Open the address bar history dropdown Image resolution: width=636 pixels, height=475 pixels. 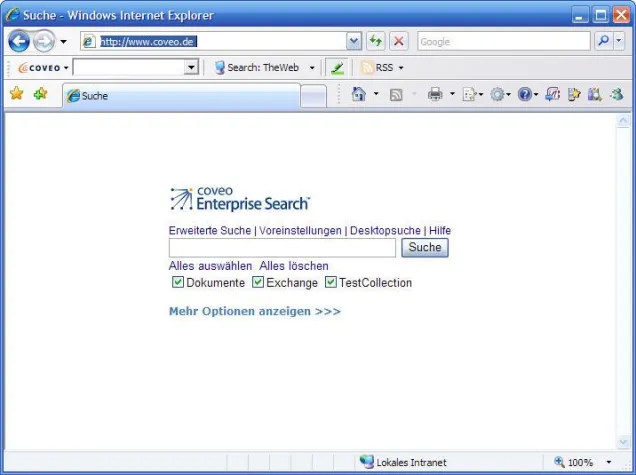coord(354,41)
